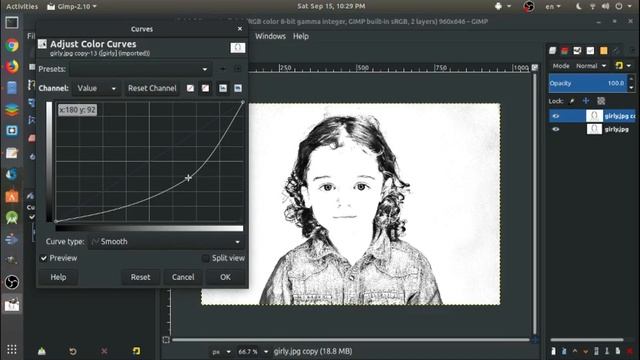The height and width of the screenshot is (360, 640).
Task: Click the Opacity slider in Layers panel
Action: coord(588,83)
